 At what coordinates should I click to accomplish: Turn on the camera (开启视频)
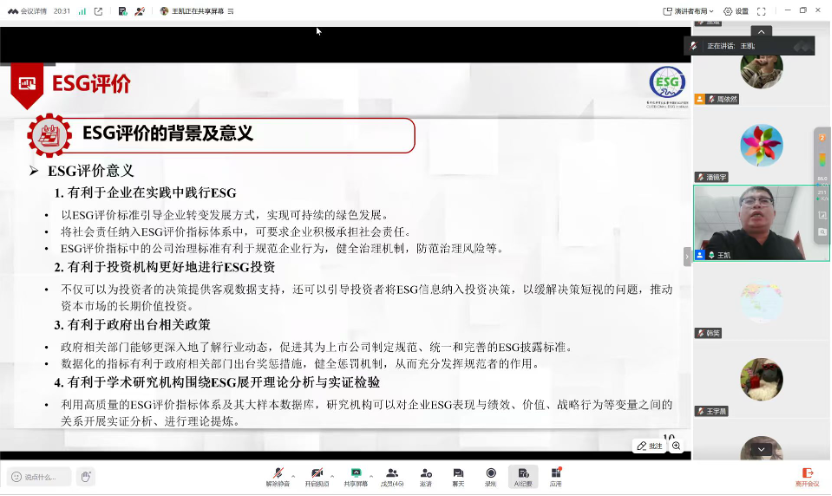(317, 477)
